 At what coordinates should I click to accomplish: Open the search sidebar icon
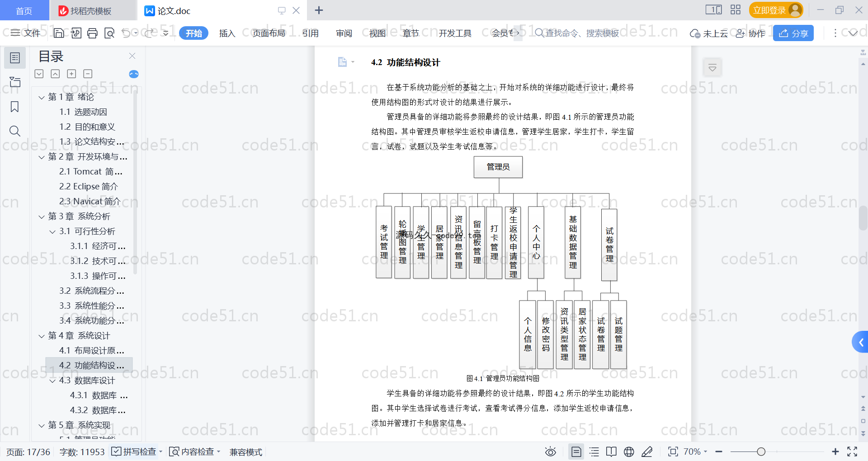(x=15, y=131)
